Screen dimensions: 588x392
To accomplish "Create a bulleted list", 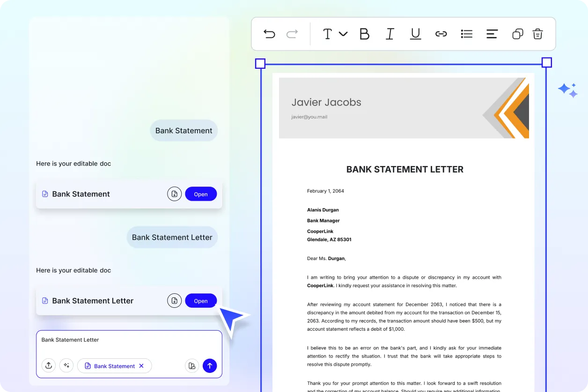I will (x=466, y=34).
